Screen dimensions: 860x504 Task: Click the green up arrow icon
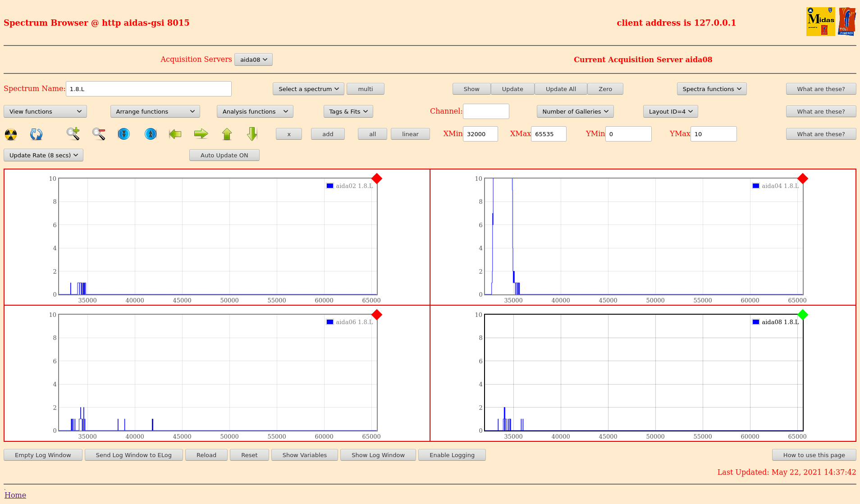tap(227, 134)
